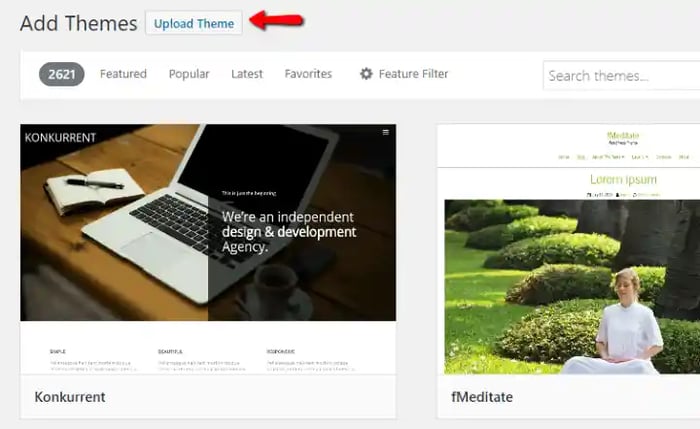Click the fMeditate theme name label
This screenshot has width=700, height=429.
click(483, 397)
